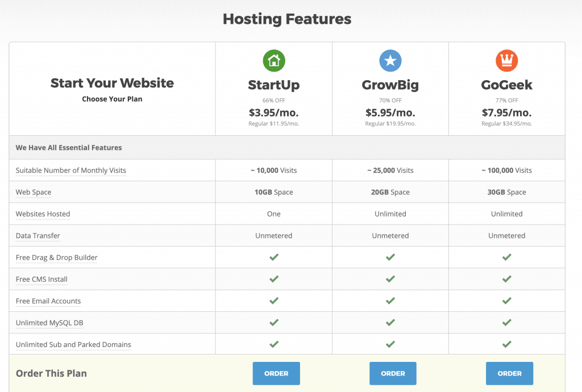Image resolution: width=582 pixels, height=392 pixels.
Task: Click GoGeek's Unlimited Sub and Parked Domains checkmark
Action: (506, 344)
